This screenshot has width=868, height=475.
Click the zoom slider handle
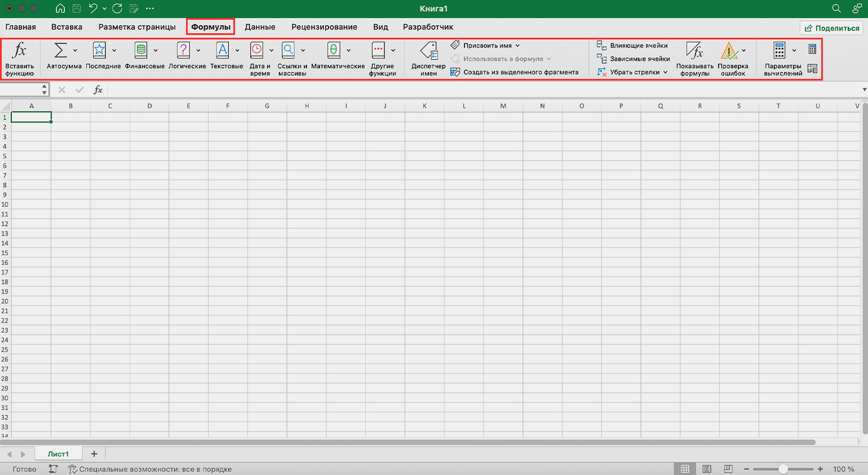coord(783,469)
